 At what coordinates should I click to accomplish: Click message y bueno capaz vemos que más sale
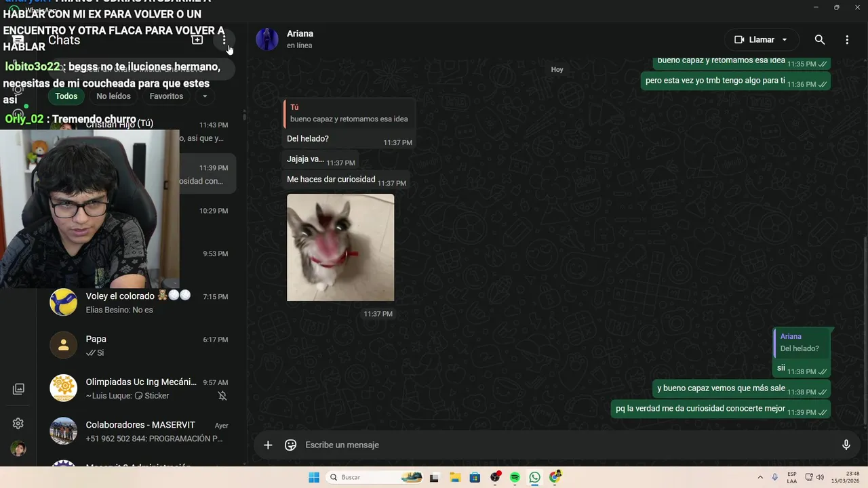741,389
